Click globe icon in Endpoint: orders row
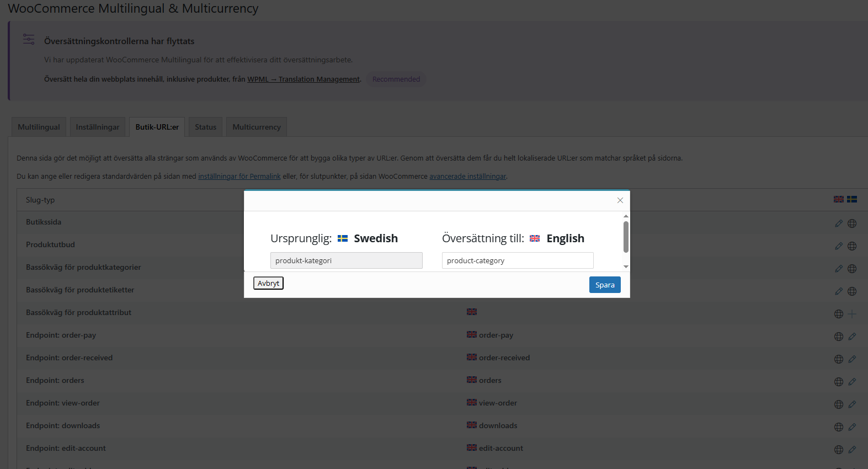868x469 pixels. (x=839, y=382)
